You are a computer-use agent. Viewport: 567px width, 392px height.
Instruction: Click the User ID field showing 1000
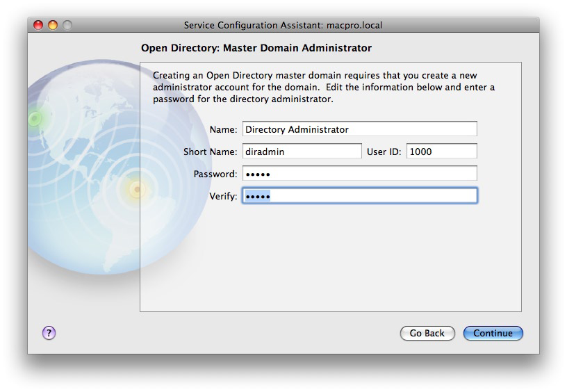coord(442,151)
